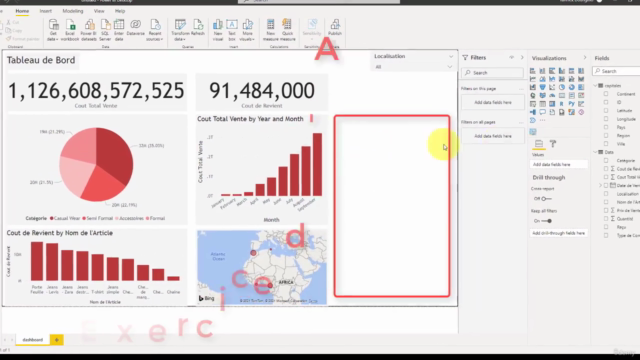Toggle the Cross-report switch
Screen dimensions: 640x360
click(546, 199)
